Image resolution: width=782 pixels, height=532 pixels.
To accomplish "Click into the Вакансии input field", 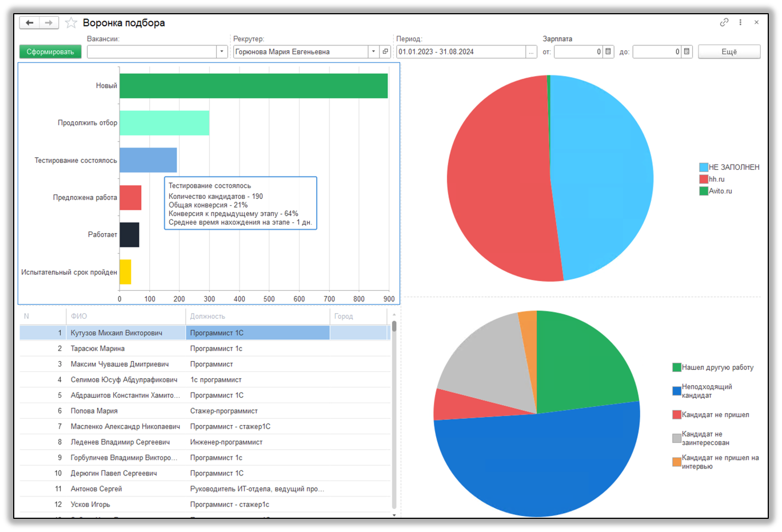I will tap(152, 52).
